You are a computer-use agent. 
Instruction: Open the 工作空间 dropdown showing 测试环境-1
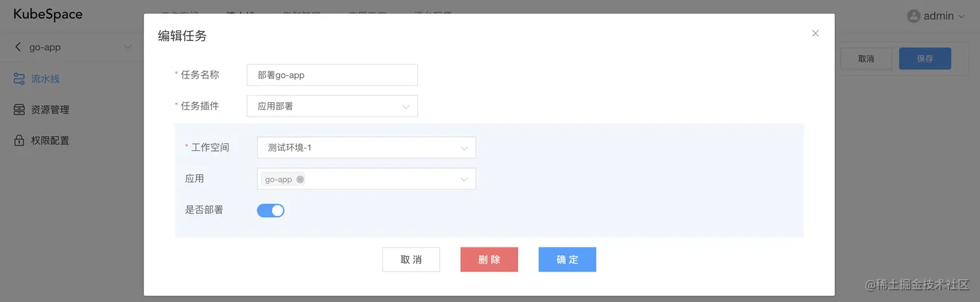coord(367,148)
